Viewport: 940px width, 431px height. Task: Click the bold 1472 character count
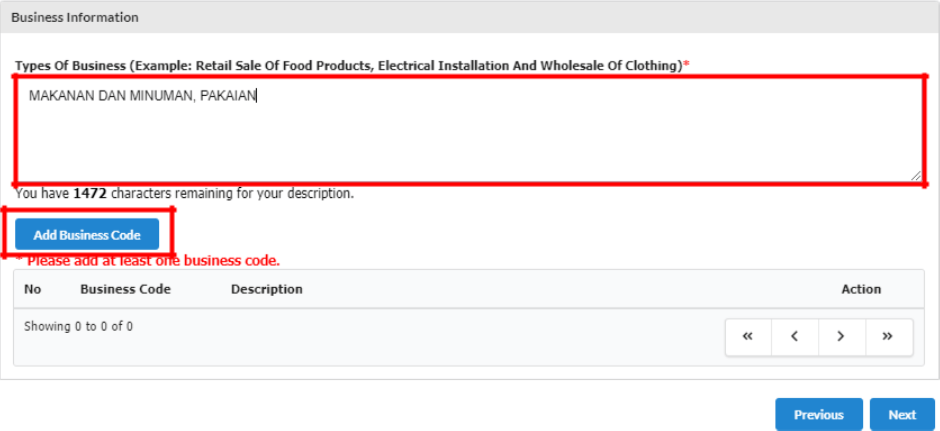tap(90, 193)
